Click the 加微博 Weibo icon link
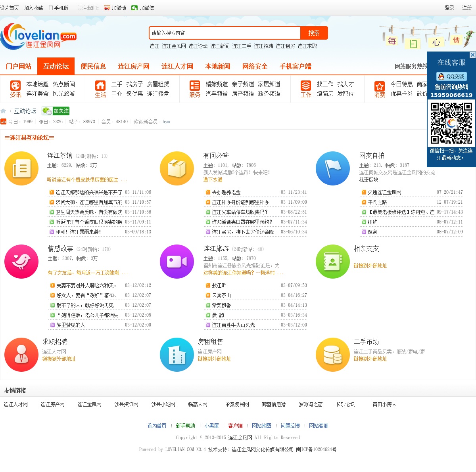Image resolution: width=476 pixels, height=472 pixels. tap(115, 8)
